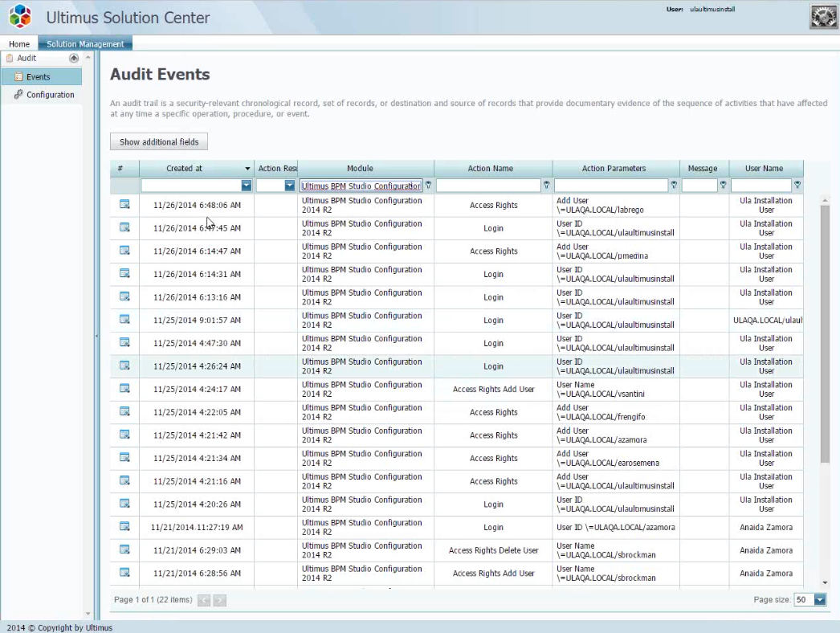Click the 'Add User \=ULAQA.LOCAL/pmedina' cell

(616, 251)
